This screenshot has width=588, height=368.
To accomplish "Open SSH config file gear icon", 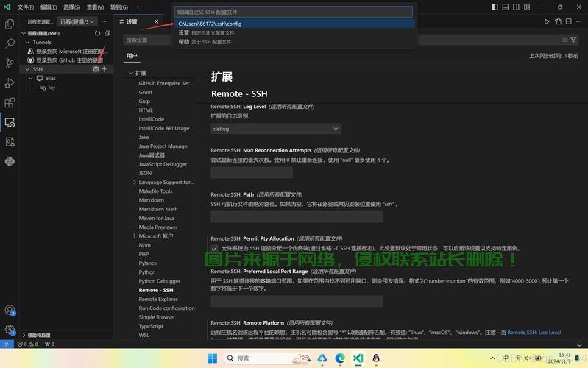I will tap(96, 69).
